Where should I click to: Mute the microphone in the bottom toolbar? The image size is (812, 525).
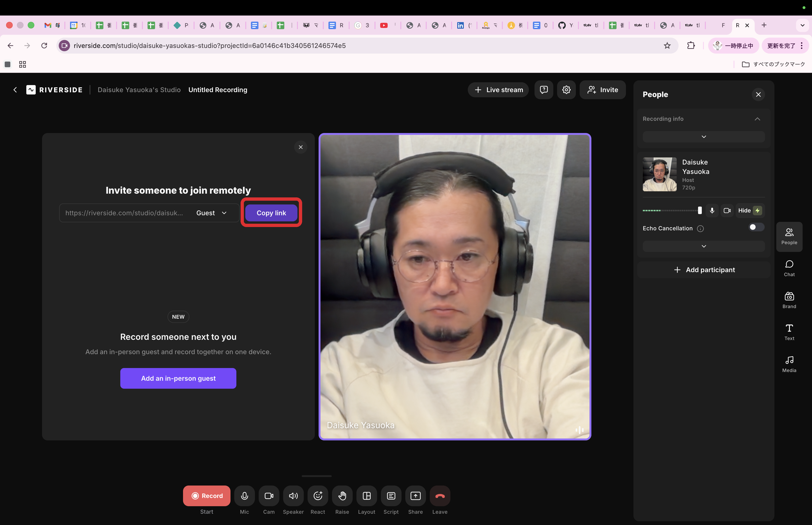244,496
